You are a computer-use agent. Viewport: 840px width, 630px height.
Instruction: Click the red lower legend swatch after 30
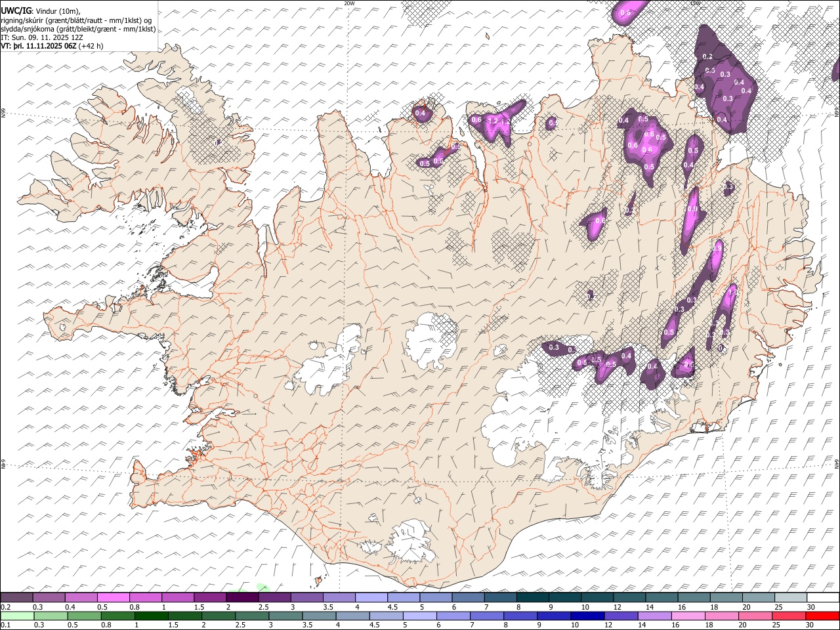click(822, 616)
